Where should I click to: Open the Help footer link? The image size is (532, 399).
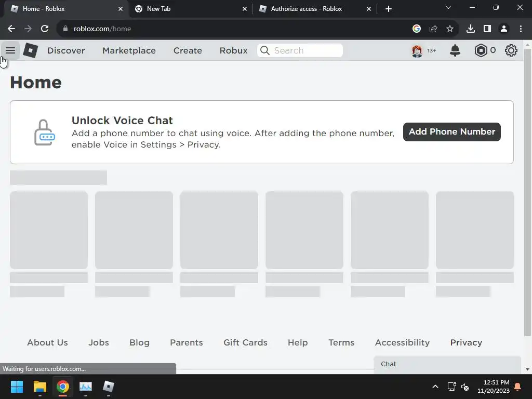[298, 342]
